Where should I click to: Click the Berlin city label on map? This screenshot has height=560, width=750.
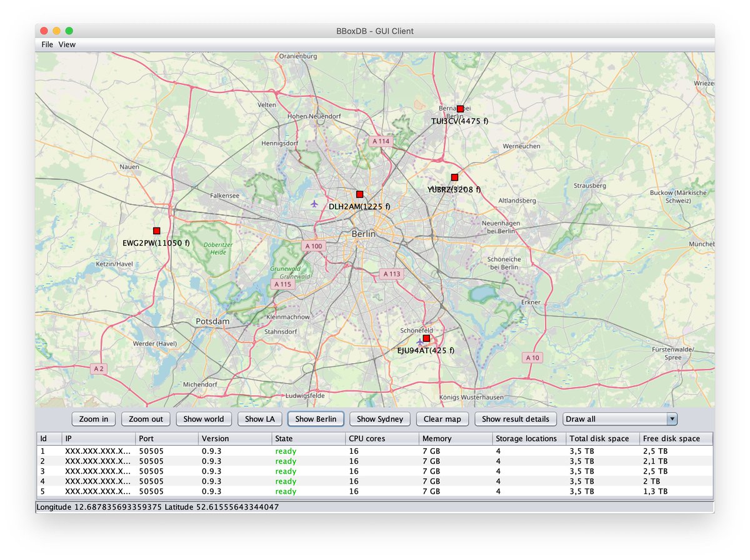364,234
